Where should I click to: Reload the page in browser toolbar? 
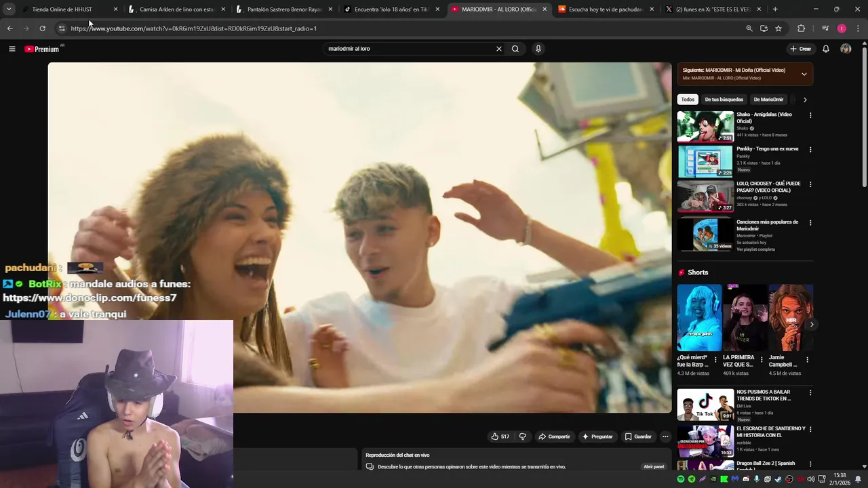(42, 28)
